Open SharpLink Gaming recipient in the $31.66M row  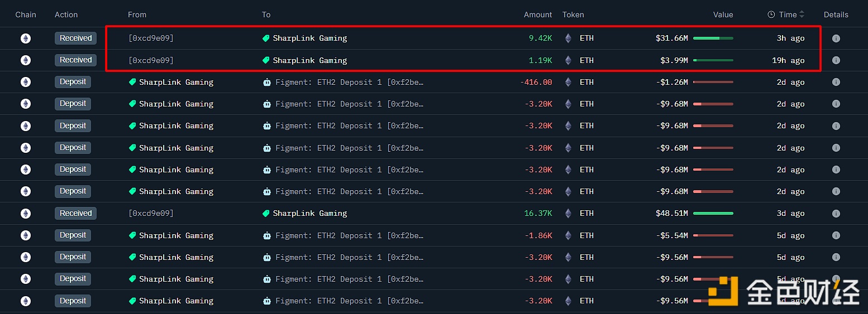pos(309,38)
